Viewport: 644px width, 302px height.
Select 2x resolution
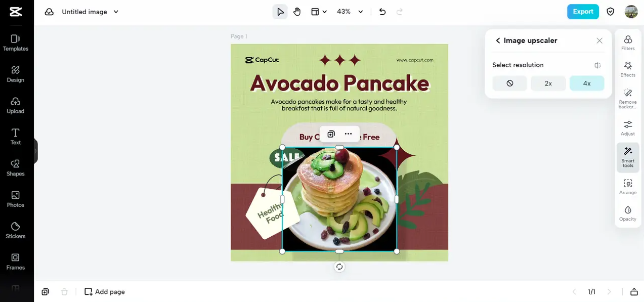[x=548, y=83]
